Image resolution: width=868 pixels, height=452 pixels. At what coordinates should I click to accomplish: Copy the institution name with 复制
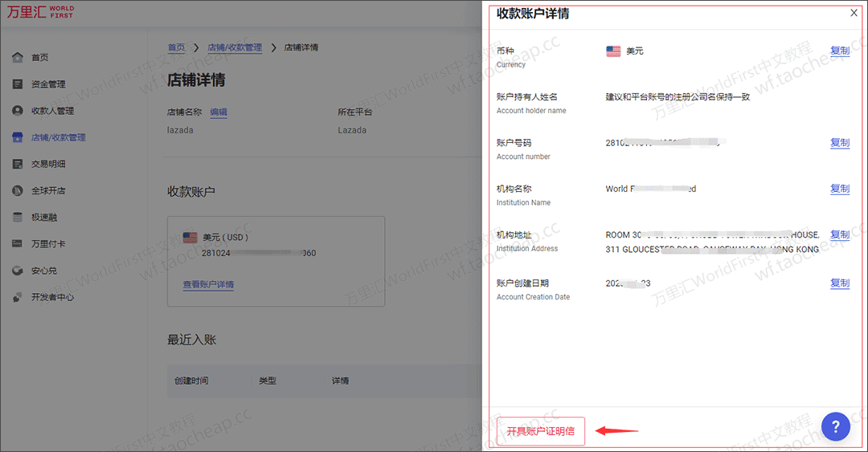tap(840, 189)
